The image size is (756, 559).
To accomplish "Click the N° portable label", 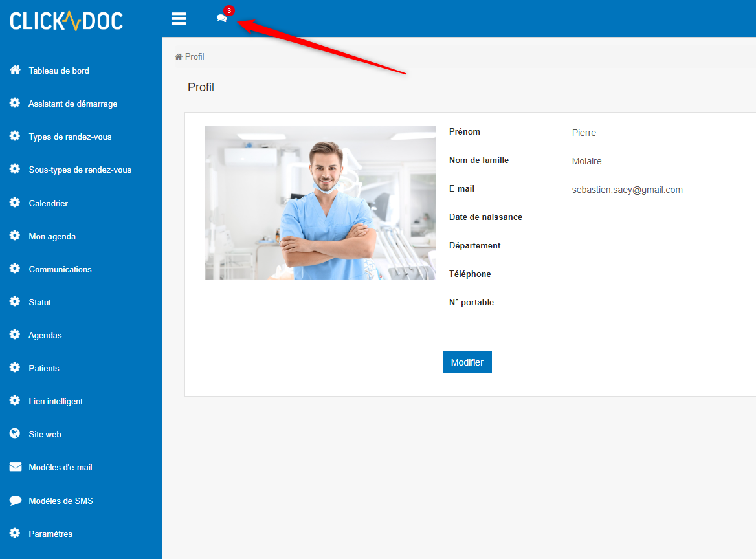I will tap(472, 302).
